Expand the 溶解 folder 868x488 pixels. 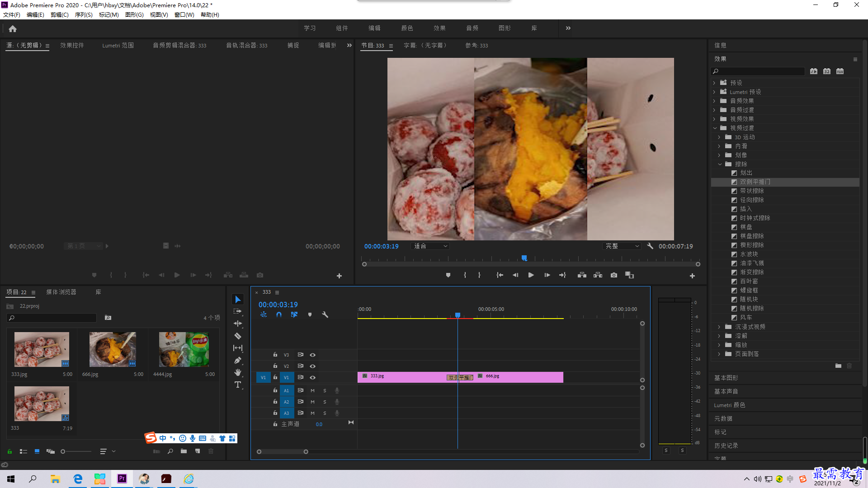719,336
